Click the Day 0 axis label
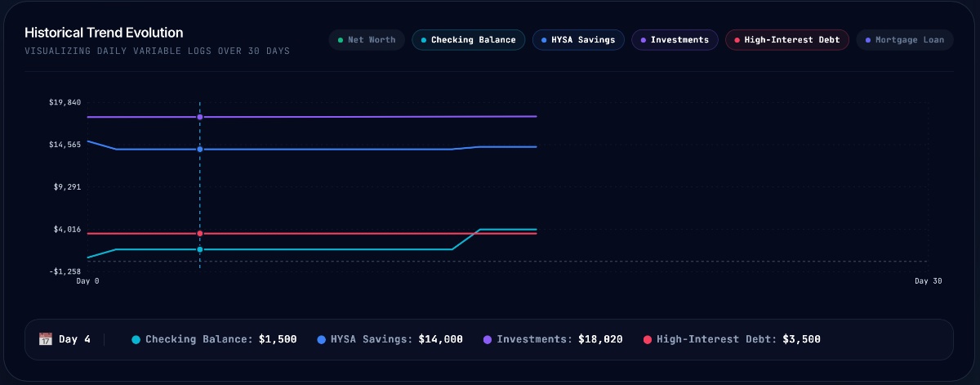This screenshot has width=980, height=385. pyautogui.click(x=87, y=281)
